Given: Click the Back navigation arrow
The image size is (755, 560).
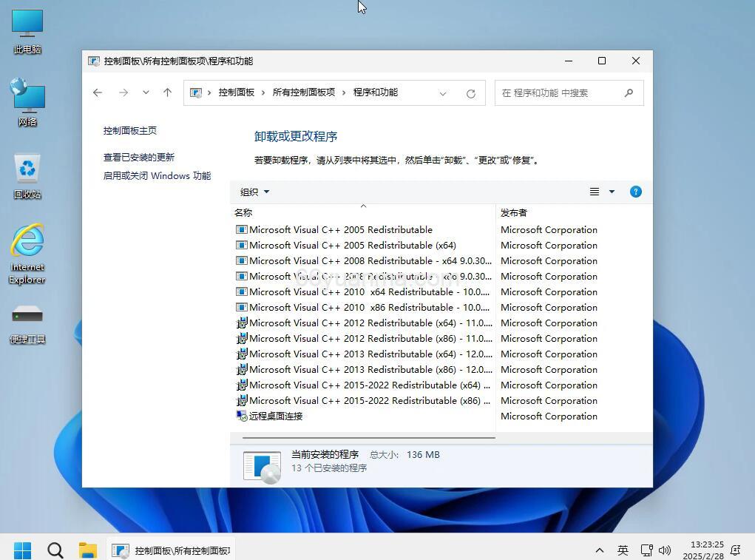Looking at the screenshot, I should (98, 92).
